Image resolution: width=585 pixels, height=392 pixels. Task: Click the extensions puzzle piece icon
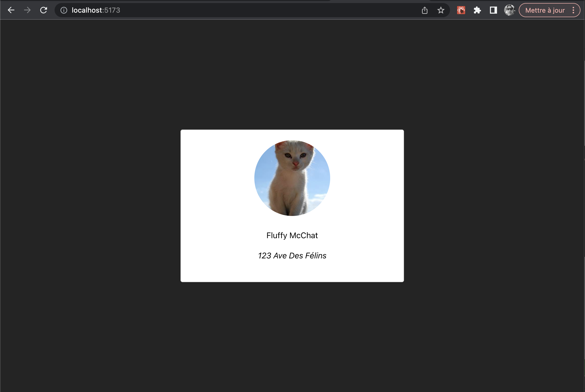[x=477, y=10]
